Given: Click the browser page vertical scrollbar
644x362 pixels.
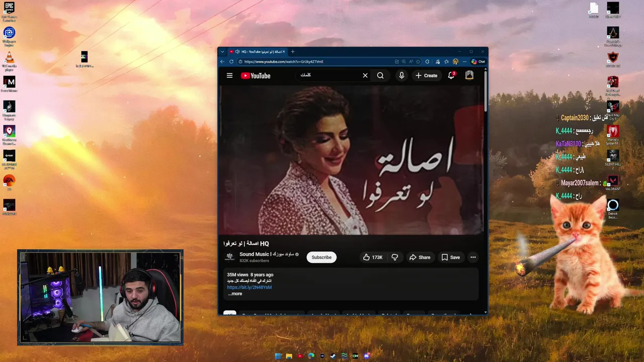Looking at the screenshot, I should click(486, 90).
